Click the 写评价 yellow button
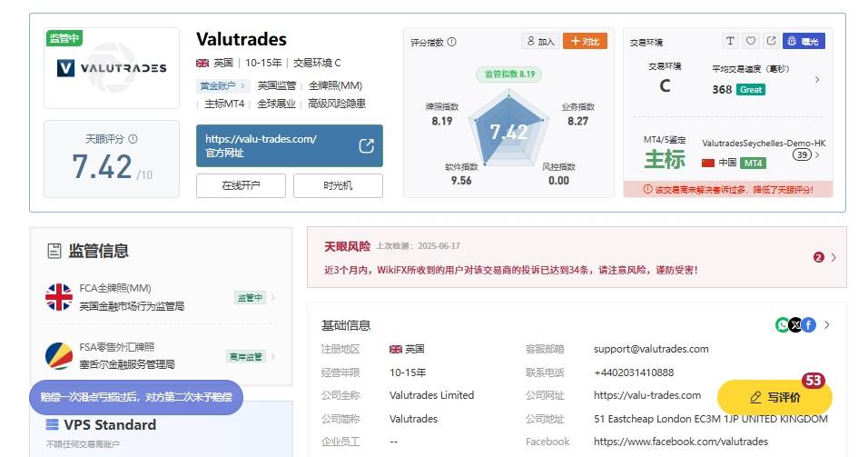 [774, 397]
